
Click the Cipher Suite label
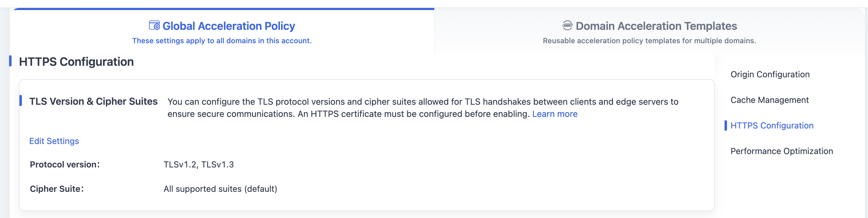pos(57,189)
